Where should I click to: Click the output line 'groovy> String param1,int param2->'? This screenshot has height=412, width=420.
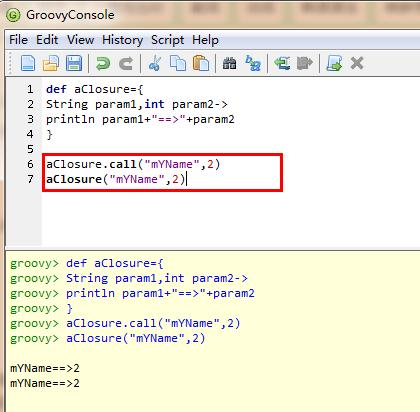coord(129,278)
